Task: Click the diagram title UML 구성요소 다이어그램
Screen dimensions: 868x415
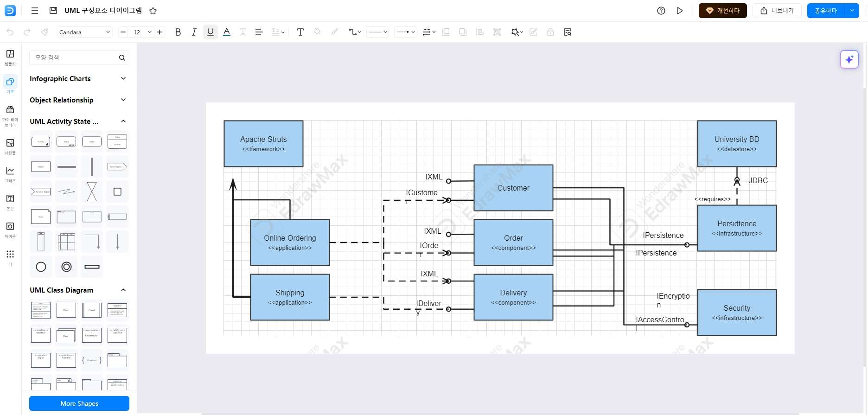Action: (x=103, y=11)
